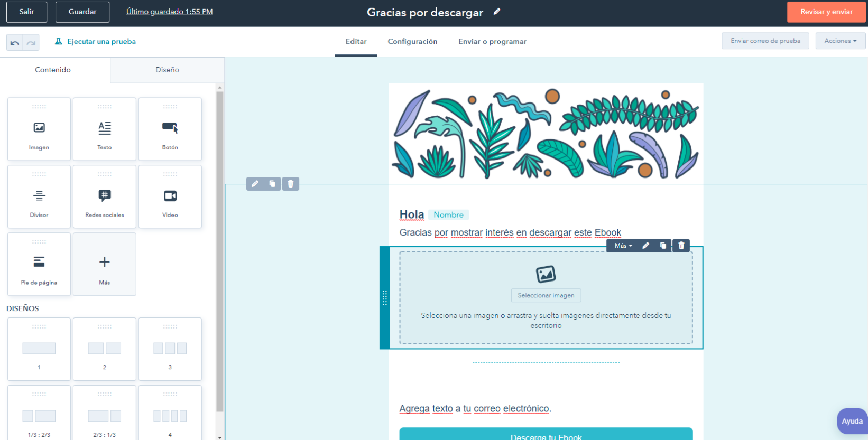Switch to the Diseño tab

pos(167,70)
